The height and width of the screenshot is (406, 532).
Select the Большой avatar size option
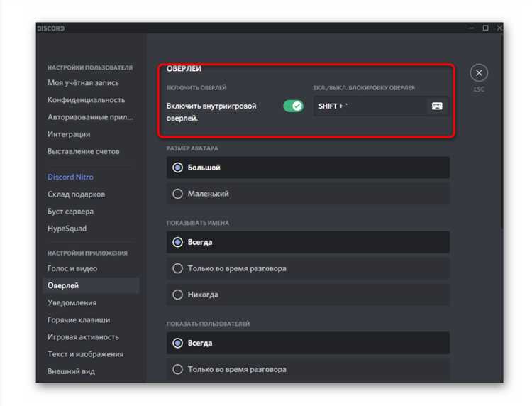pos(308,168)
